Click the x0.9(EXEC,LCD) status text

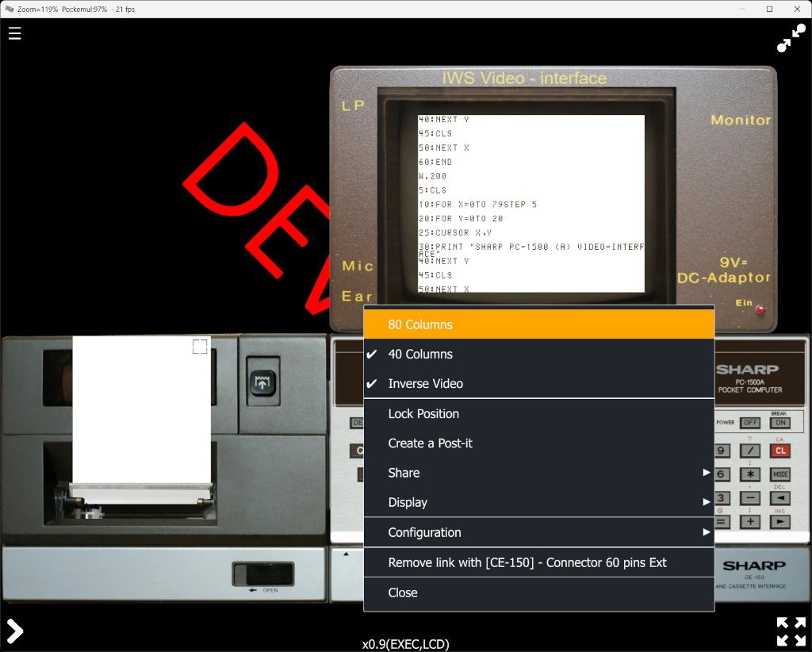[405, 644]
